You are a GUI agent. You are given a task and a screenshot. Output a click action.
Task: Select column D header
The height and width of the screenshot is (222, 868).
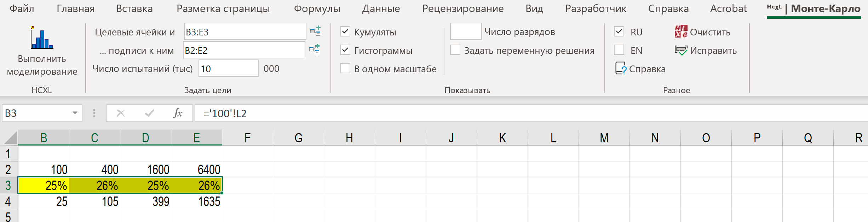[x=145, y=138]
